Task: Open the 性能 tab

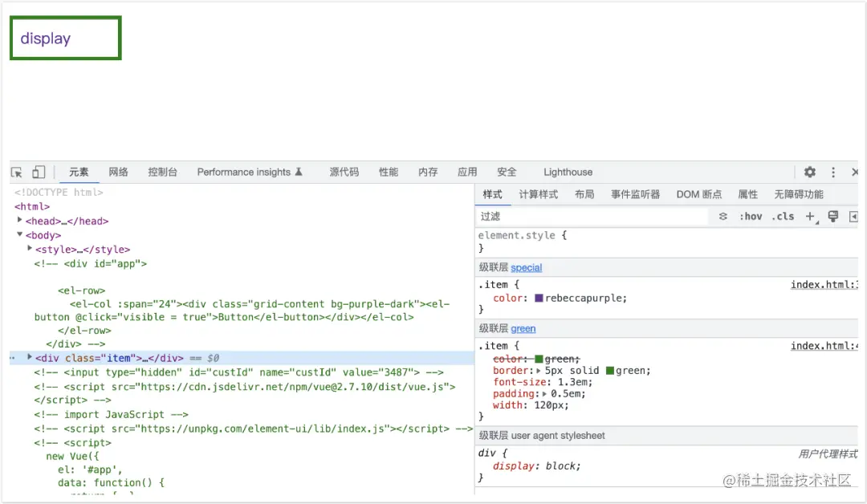Action: point(389,172)
